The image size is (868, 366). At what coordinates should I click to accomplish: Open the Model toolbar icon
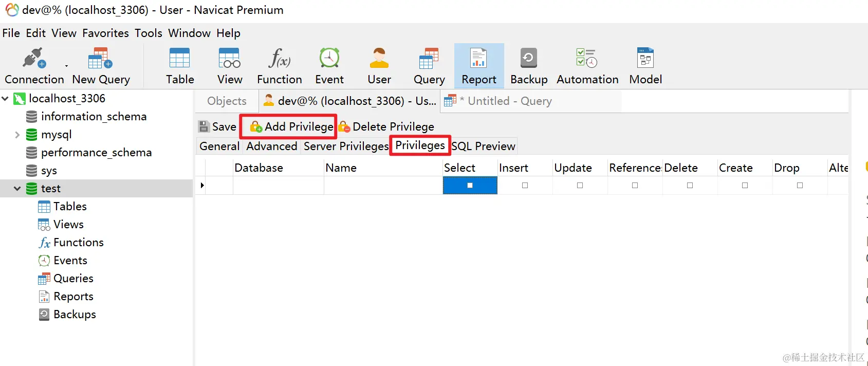point(645,58)
